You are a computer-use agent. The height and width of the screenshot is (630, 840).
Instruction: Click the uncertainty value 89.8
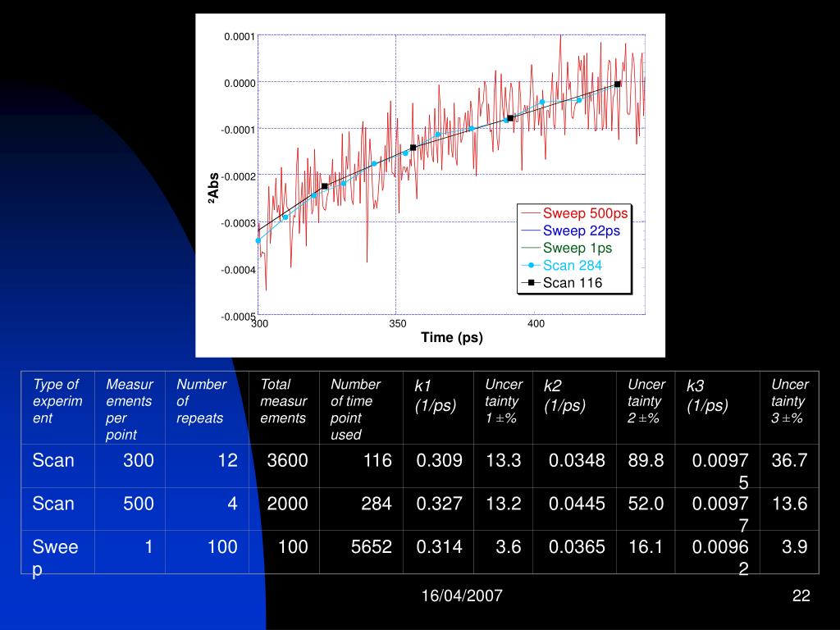tap(646, 460)
